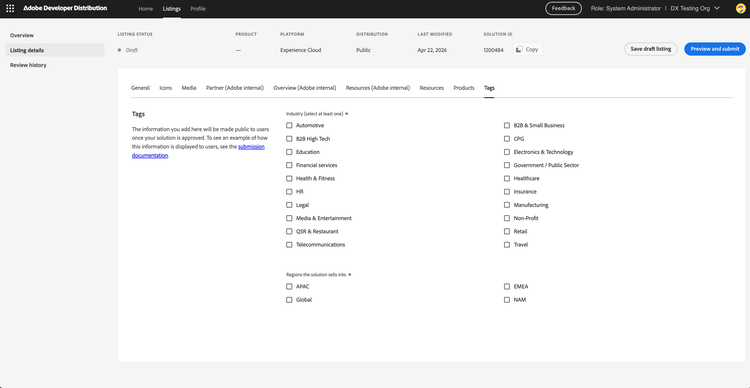Click the Apr 22, 2026 date

point(432,50)
